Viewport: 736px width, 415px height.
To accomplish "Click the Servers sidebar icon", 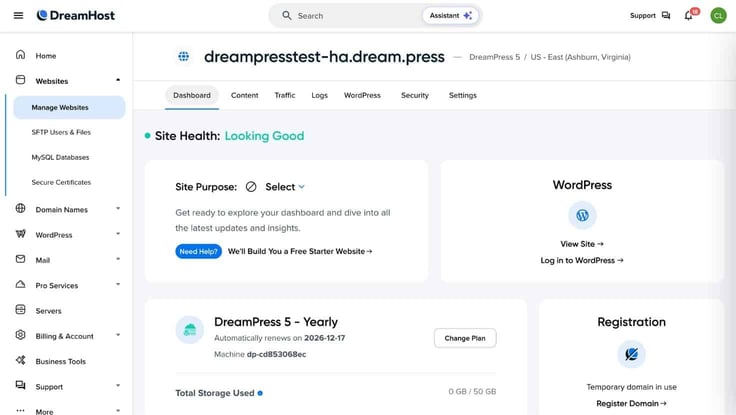I will click(21, 310).
